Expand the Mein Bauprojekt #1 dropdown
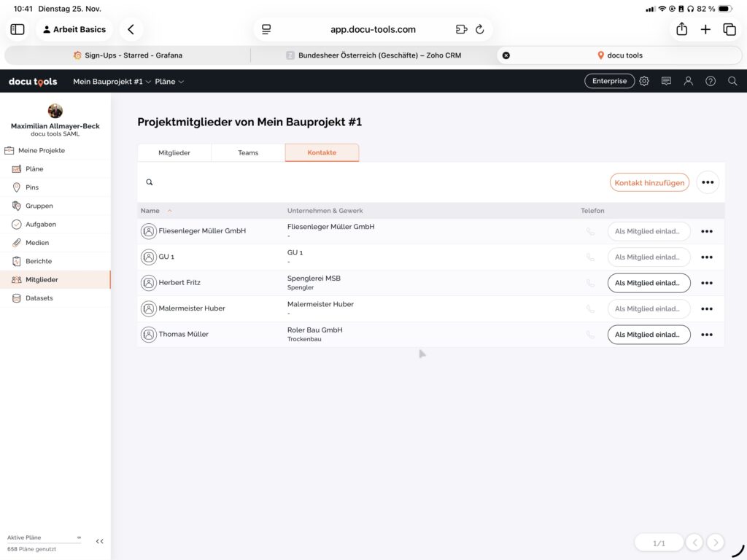Image resolution: width=747 pixels, height=560 pixels. pos(112,82)
